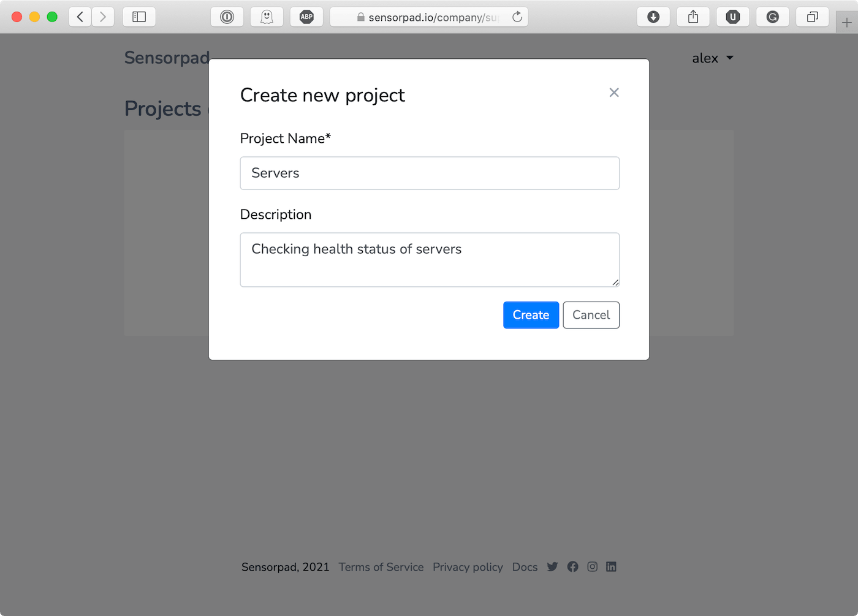Screen dimensions: 858x616
Task: Click the blue Create button
Action: click(x=531, y=315)
